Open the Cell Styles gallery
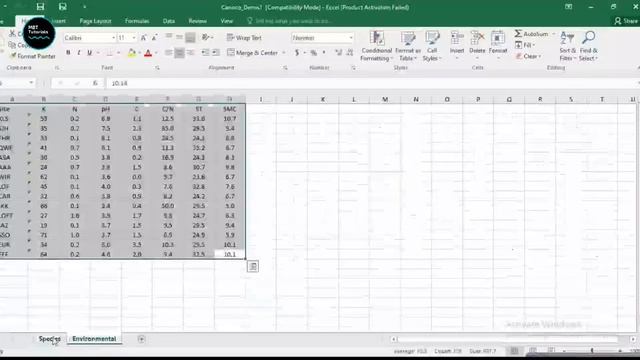 coord(432,46)
